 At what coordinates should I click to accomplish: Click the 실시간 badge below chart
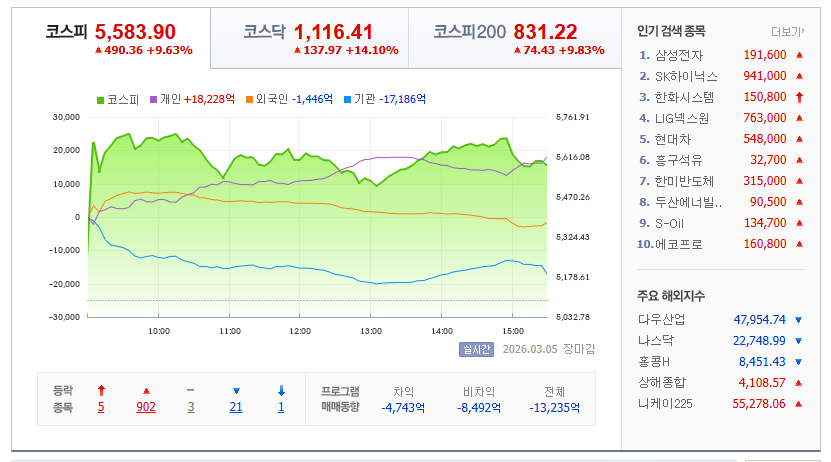[x=476, y=349]
